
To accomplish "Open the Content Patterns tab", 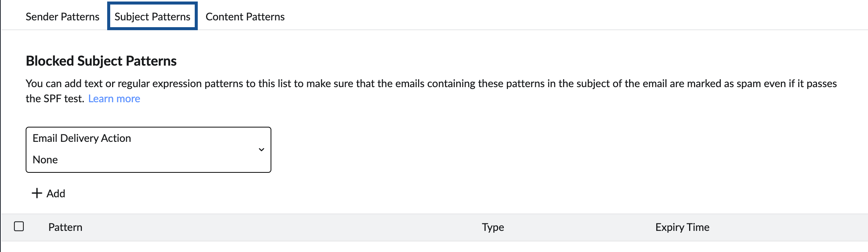I will [245, 17].
